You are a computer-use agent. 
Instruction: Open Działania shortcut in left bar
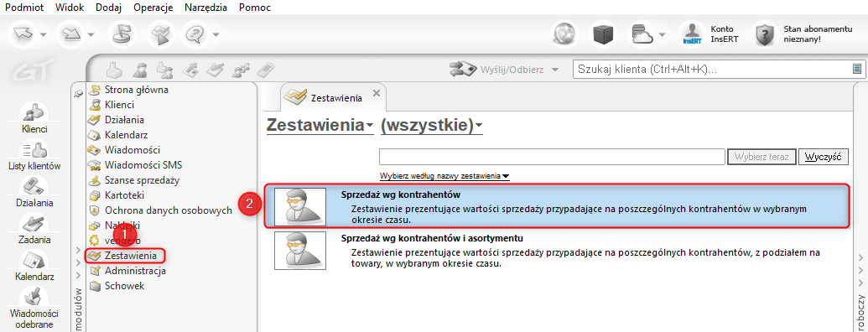point(34,192)
